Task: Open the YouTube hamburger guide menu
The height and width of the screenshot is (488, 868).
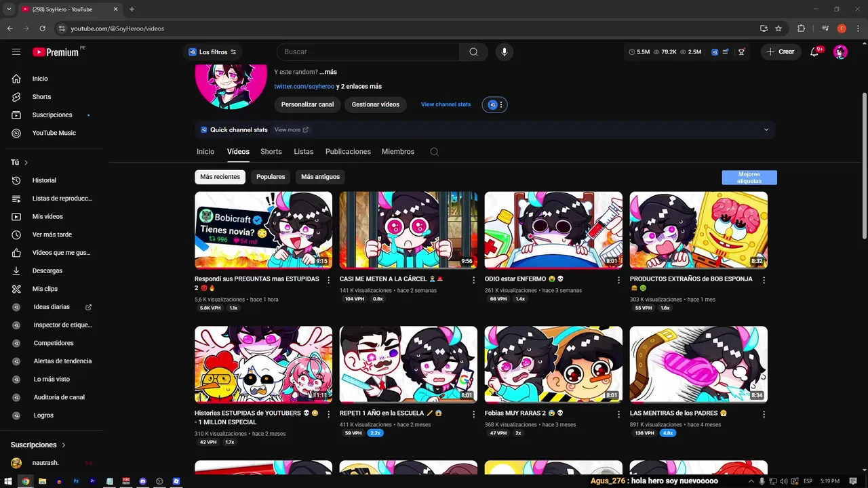Action: click(x=16, y=52)
